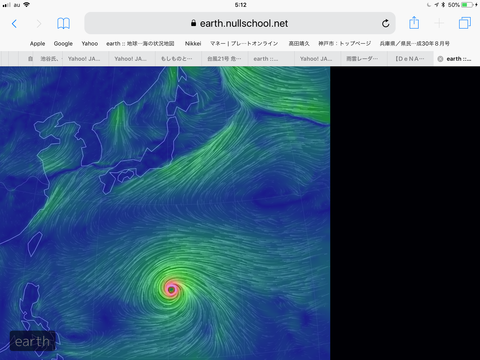The height and width of the screenshot is (360, 480).
Task: Open the Nikkei bookmark
Action: point(193,44)
